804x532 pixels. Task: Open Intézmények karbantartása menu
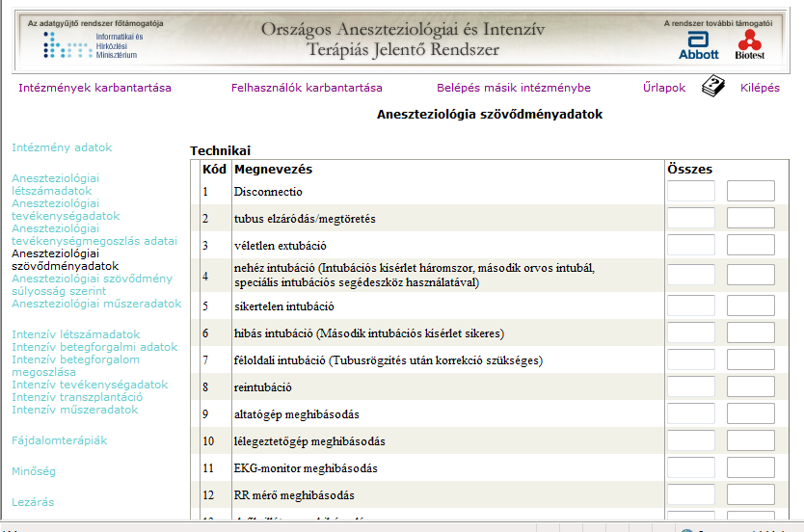[x=94, y=88]
